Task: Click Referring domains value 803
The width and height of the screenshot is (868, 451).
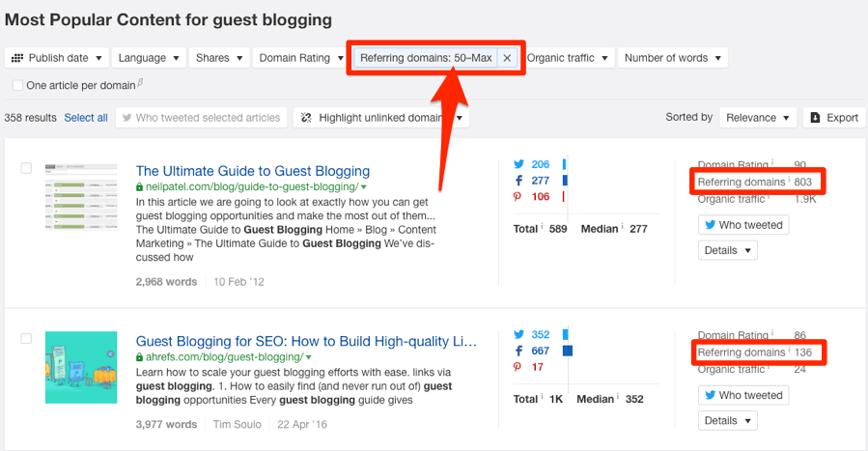Action: pos(802,183)
